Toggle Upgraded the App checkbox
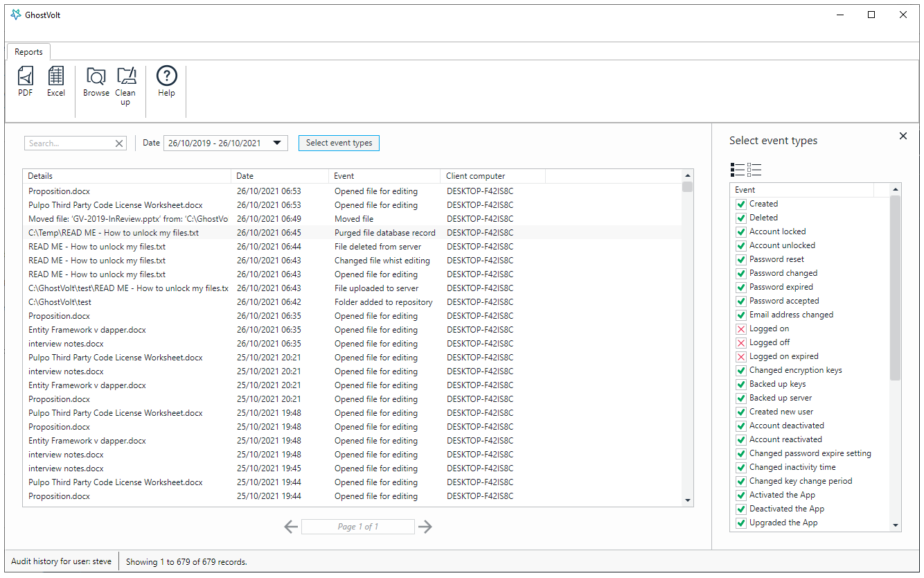This screenshot has width=924, height=578. click(740, 523)
